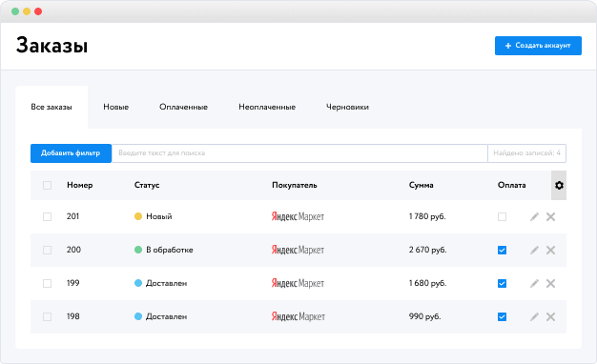Click Доставлен status of order 199
597x364 pixels.
point(166,283)
